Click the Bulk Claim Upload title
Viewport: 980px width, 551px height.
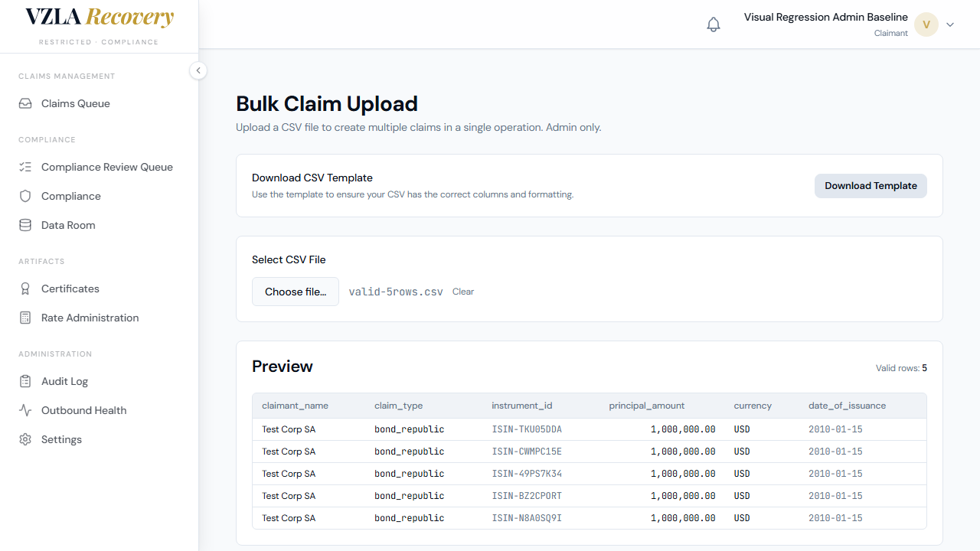pos(327,104)
